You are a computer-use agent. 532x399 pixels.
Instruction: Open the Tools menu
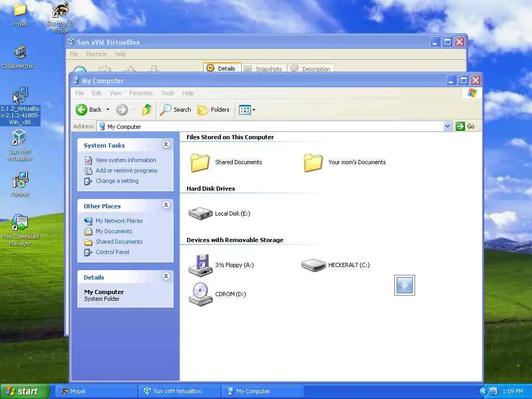(168, 93)
